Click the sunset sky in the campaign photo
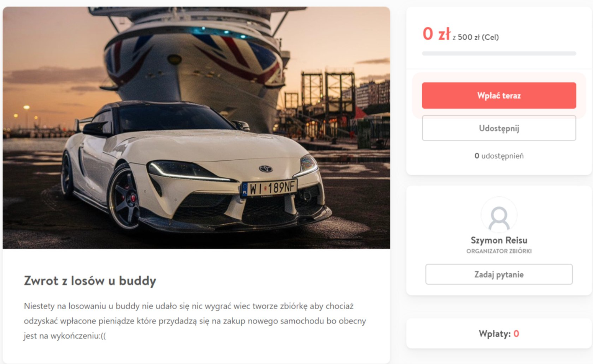This screenshot has height=364, width=593. click(50, 42)
